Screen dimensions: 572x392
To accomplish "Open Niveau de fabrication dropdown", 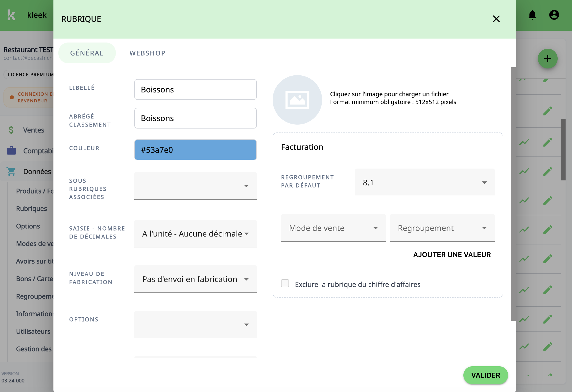I will 195,279.
